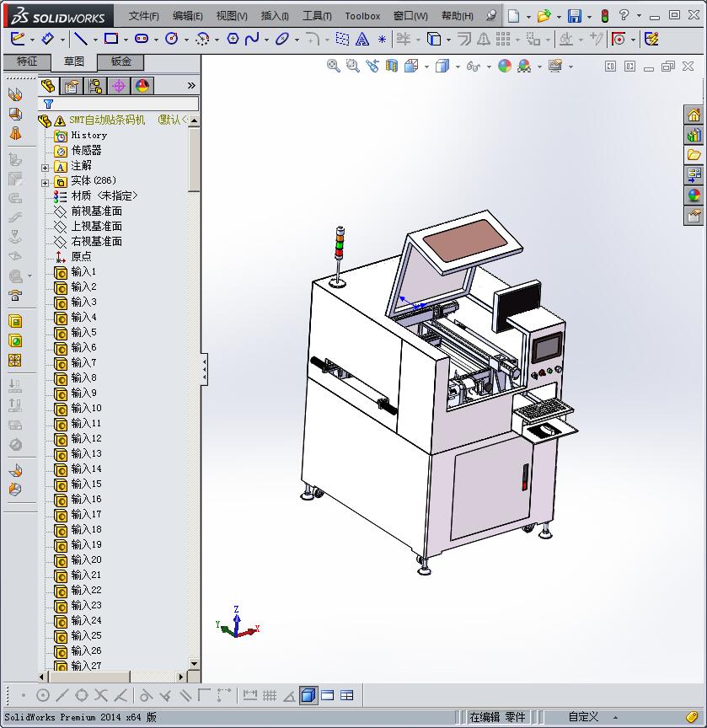Toggle the shaded with edges display icon
This screenshot has width=707, height=728.
click(x=308, y=695)
